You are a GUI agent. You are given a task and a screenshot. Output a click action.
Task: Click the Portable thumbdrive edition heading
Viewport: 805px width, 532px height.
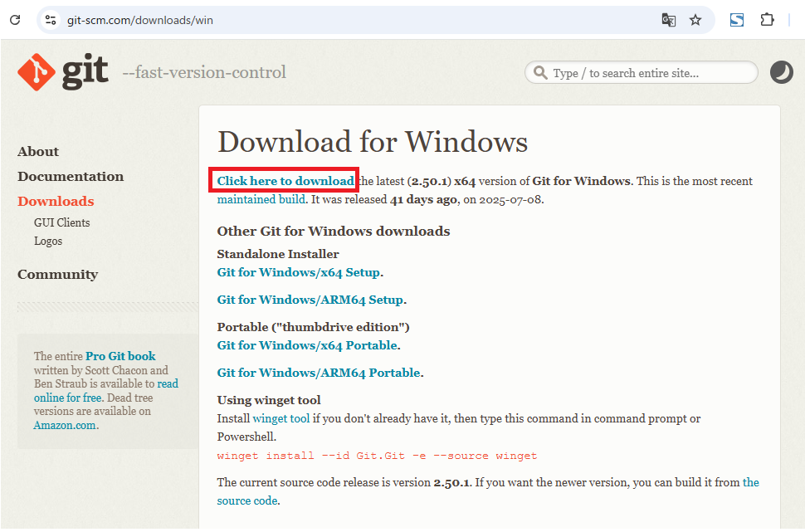313,327
